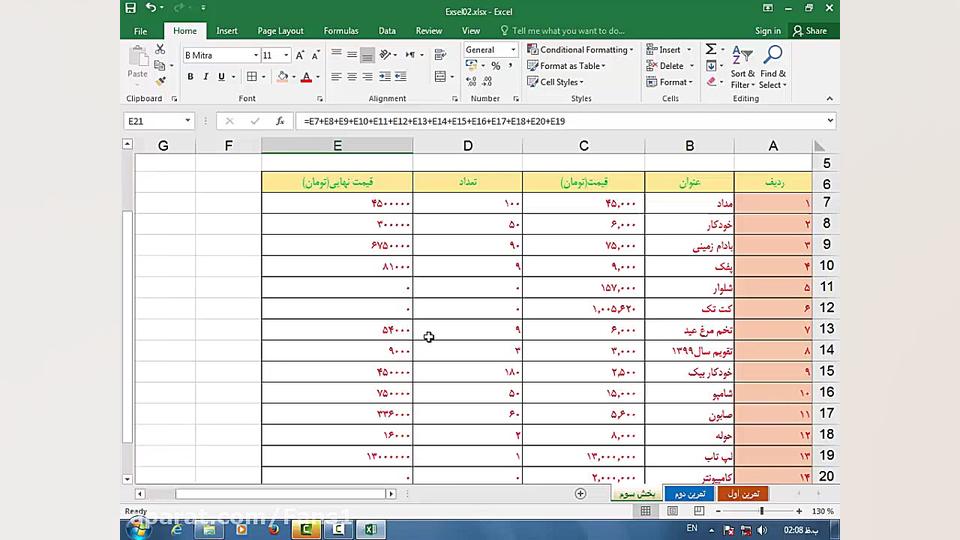Image resolution: width=960 pixels, height=540 pixels.
Task: Collapse the ribbon with the arrow
Action: tap(830, 99)
